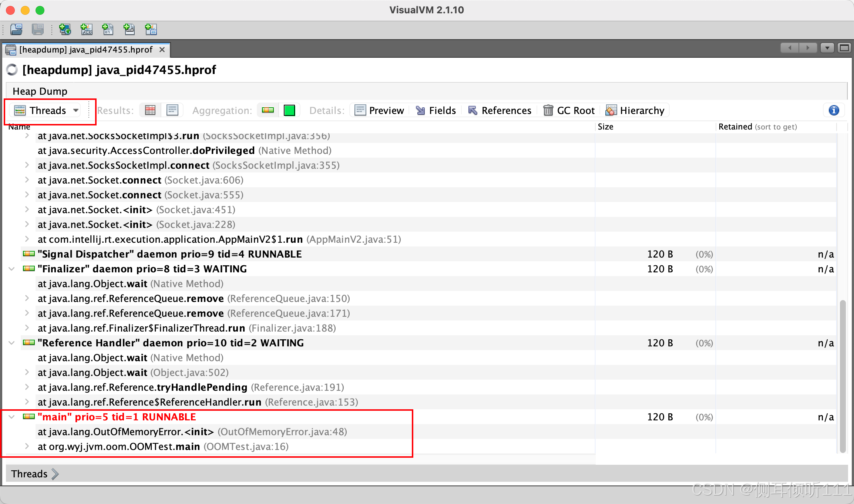Switch results to table view icon

(150, 110)
